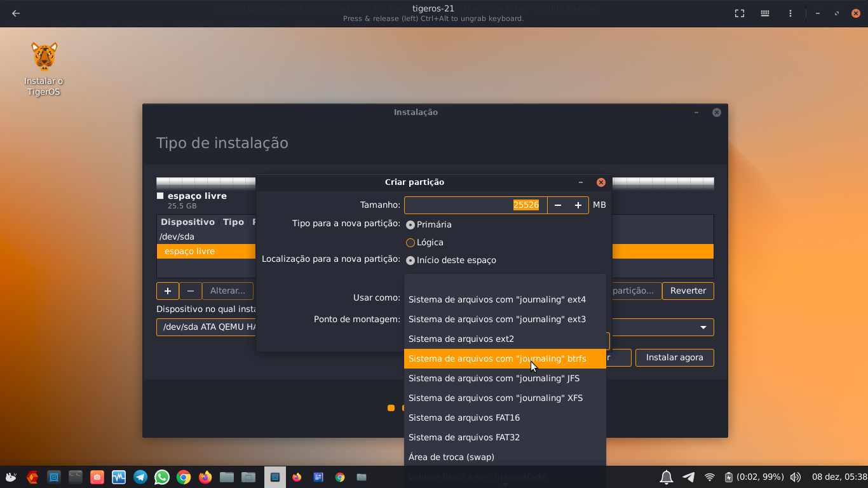Viewport: 868px width, 488px height.
Task: Go back using the viewer's arrow icon
Action: [x=16, y=13]
